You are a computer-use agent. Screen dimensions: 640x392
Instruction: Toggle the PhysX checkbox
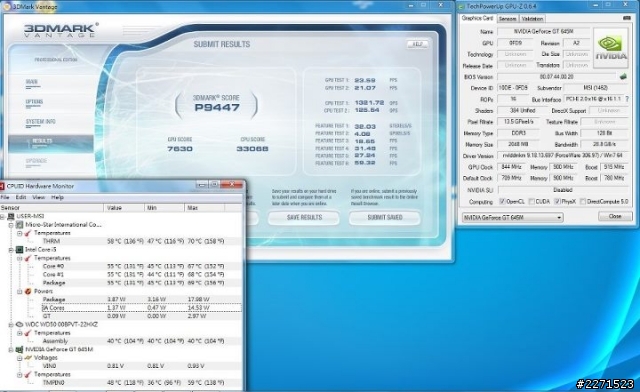pyautogui.click(x=558, y=201)
